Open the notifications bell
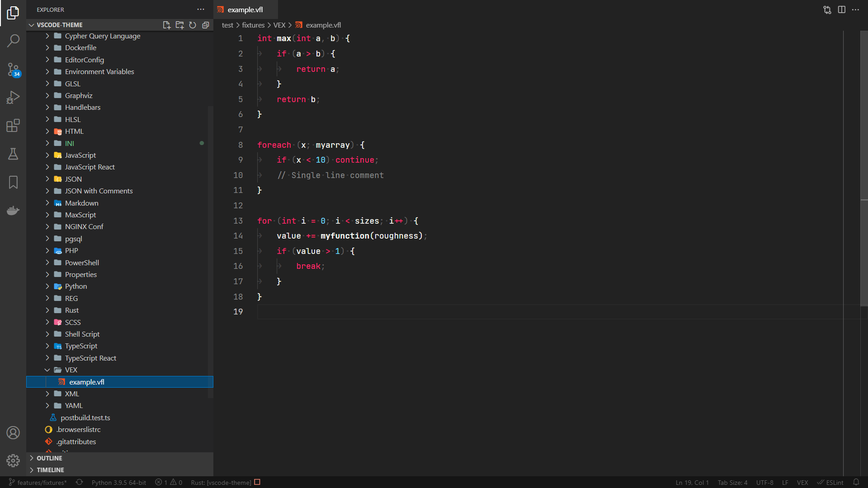Image resolution: width=868 pixels, height=488 pixels. [856, 482]
